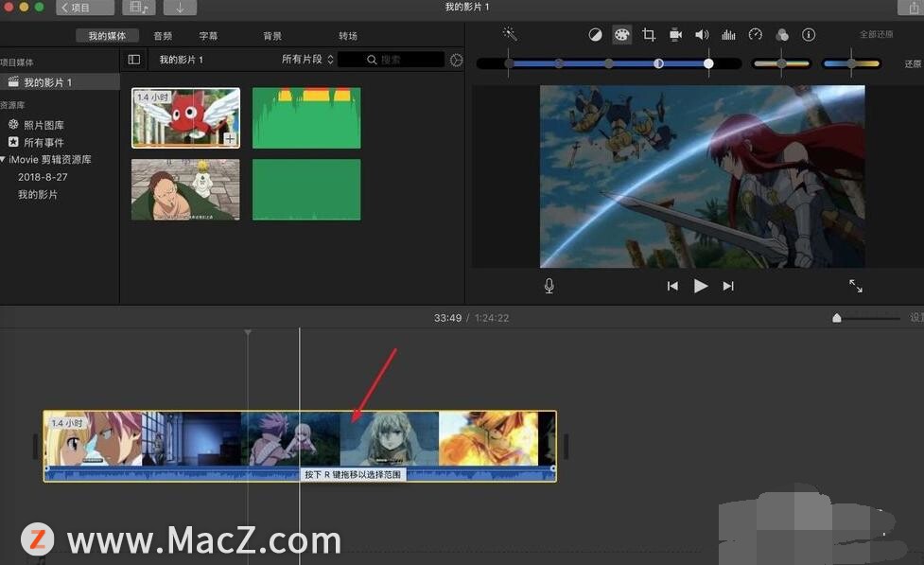Open noise reduction and equalizer icon
This screenshot has width=924, height=565.
click(x=728, y=35)
